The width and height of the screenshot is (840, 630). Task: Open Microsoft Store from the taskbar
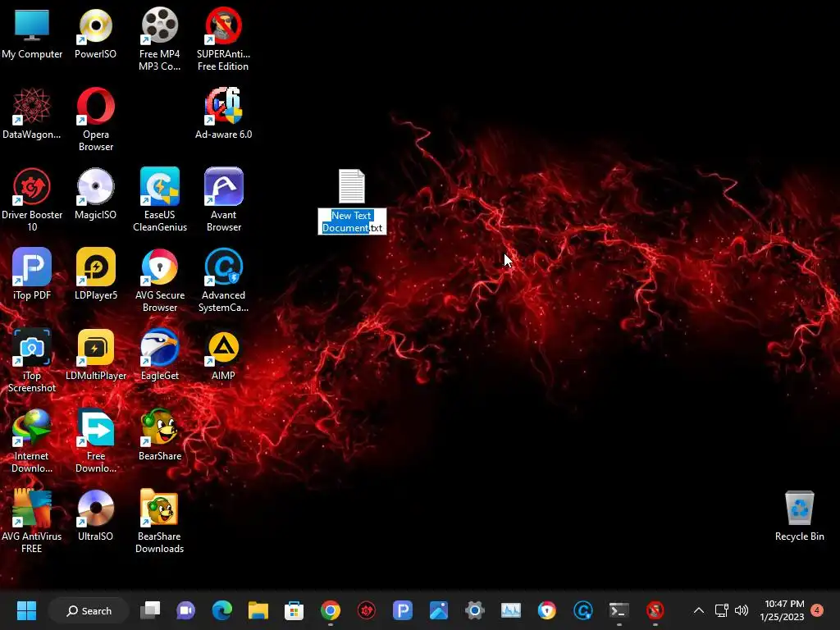click(294, 610)
